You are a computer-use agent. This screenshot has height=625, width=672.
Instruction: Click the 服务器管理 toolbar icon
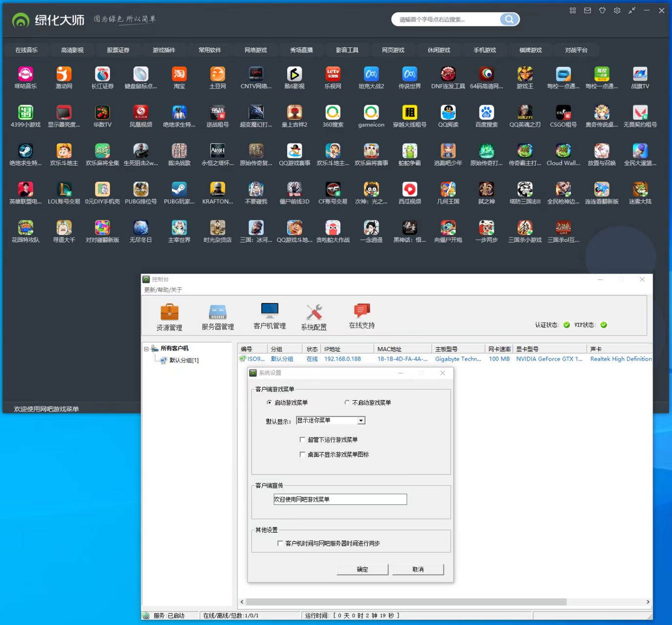click(x=217, y=312)
